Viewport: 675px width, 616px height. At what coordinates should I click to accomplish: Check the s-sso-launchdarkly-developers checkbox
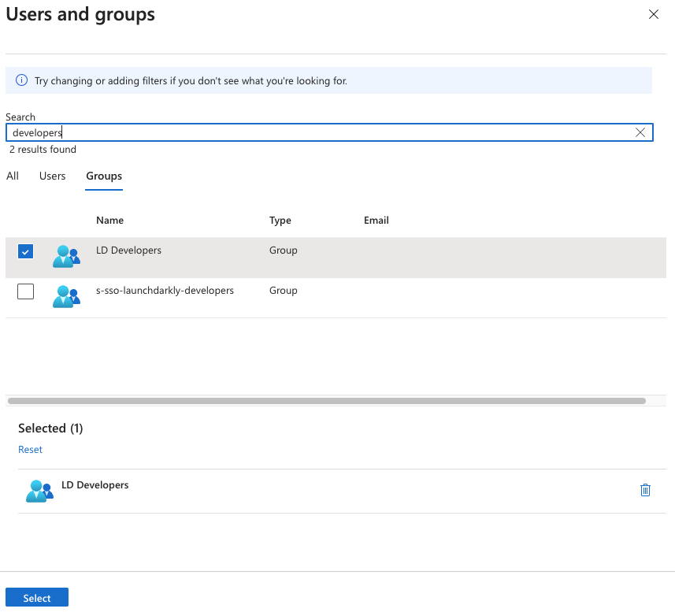pos(25,291)
